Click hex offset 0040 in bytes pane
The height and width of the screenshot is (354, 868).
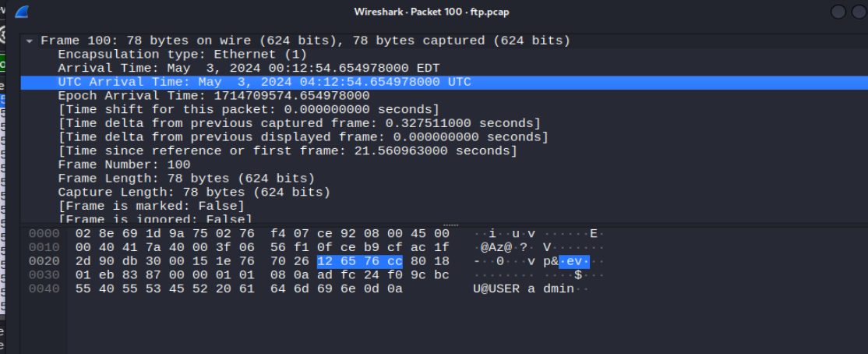click(44, 289)
